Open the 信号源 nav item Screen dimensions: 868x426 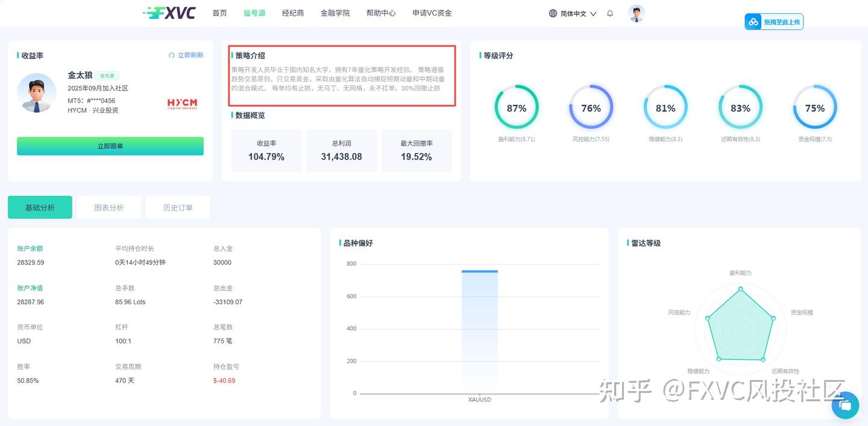pyautogui.click(x=254, y=13)
